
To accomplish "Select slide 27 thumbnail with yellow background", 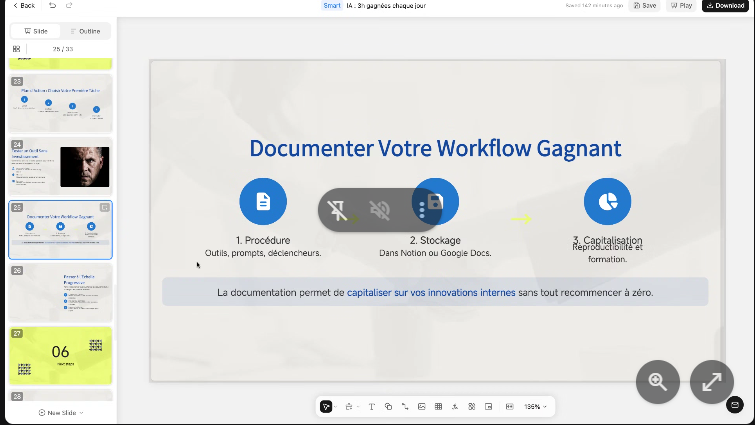I will click(x=61, y=352).
